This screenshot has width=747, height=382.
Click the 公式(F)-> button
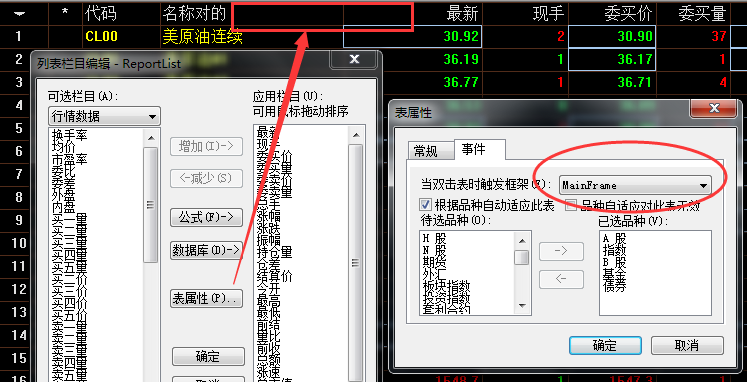click(206, 217)
